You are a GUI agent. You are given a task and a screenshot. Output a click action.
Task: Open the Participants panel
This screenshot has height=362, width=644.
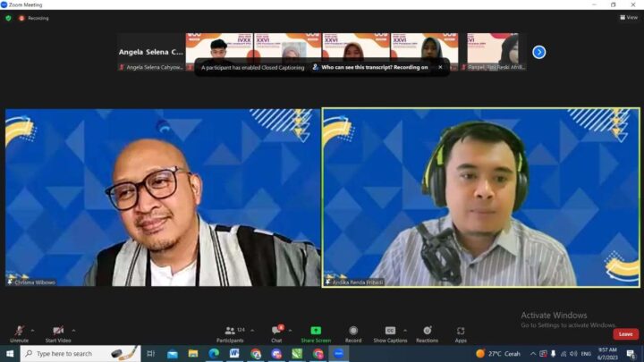click(x=230, y=332)
